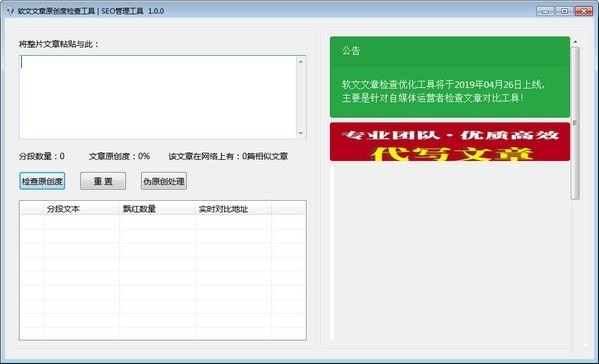The height and width of the screenshot is (364, 599).
Task: Click the 文章原创度：0% label
Action: (119, 156)
